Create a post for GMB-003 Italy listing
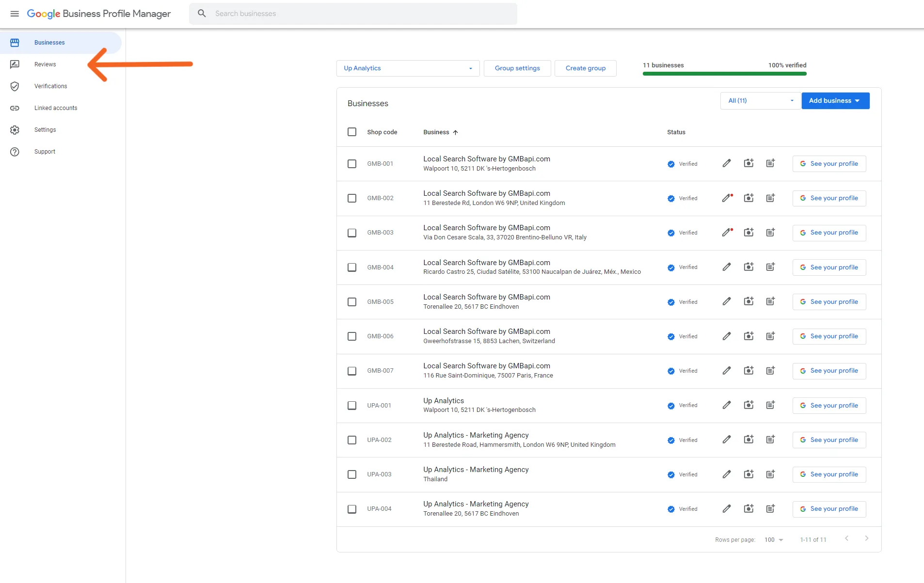The height and width of the screenshot is (583, 924). [770, 233]
